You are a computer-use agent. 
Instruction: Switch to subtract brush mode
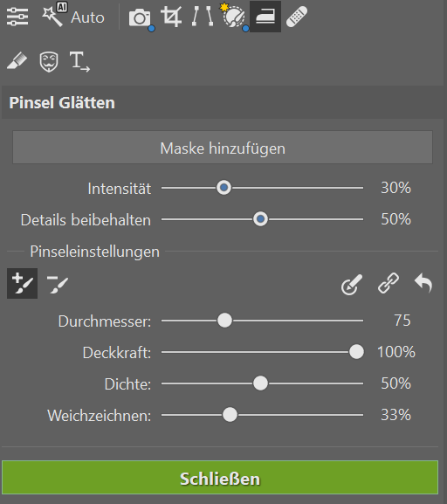click(58, 284)
